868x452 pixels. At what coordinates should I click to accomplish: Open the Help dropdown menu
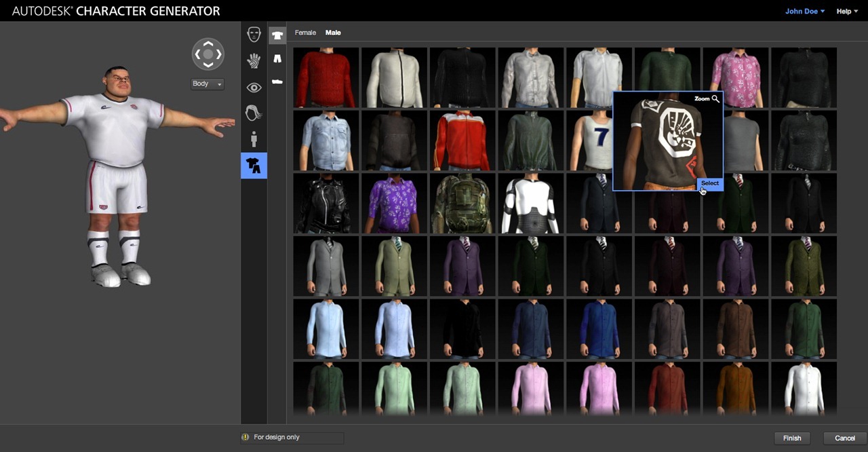(847, 12)
